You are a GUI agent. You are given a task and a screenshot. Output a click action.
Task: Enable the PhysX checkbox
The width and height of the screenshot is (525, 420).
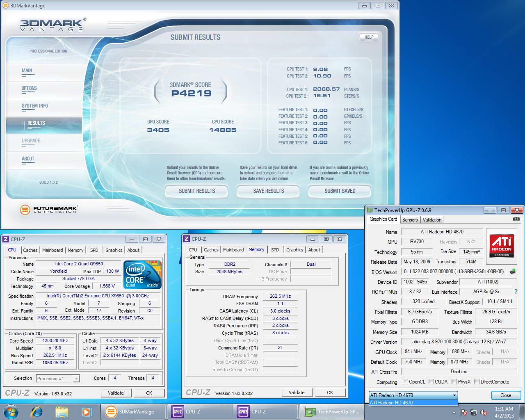(x=454, y=382)
